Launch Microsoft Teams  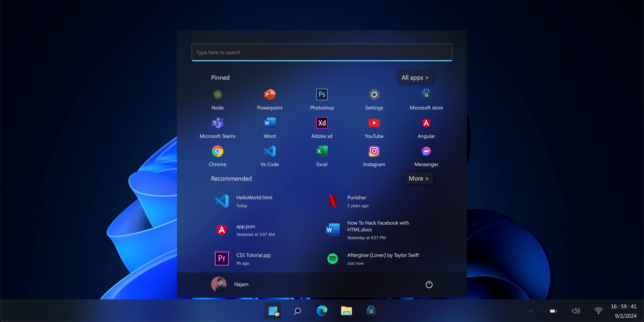[217, 128]
